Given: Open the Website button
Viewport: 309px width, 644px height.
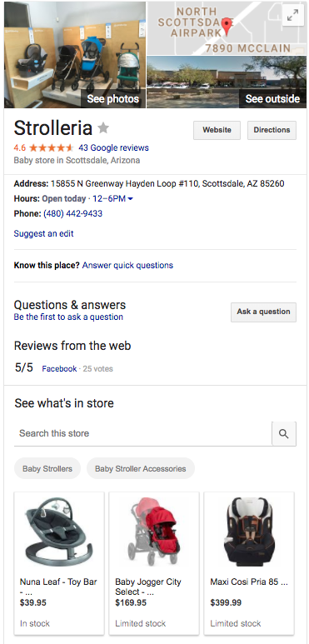Looking at the screenshot, I should pos(217,130).
